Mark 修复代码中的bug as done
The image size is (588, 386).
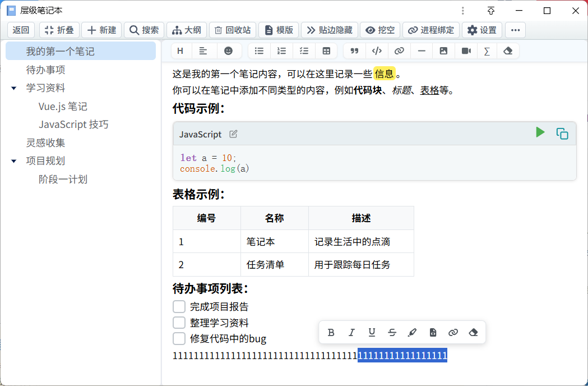tap(179, 338)
